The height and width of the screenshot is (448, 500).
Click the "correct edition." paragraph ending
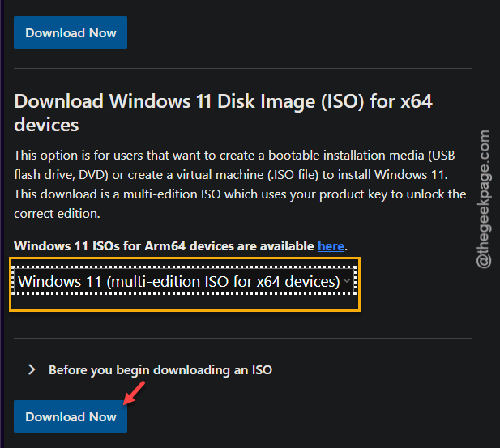(x=57, y=214)
